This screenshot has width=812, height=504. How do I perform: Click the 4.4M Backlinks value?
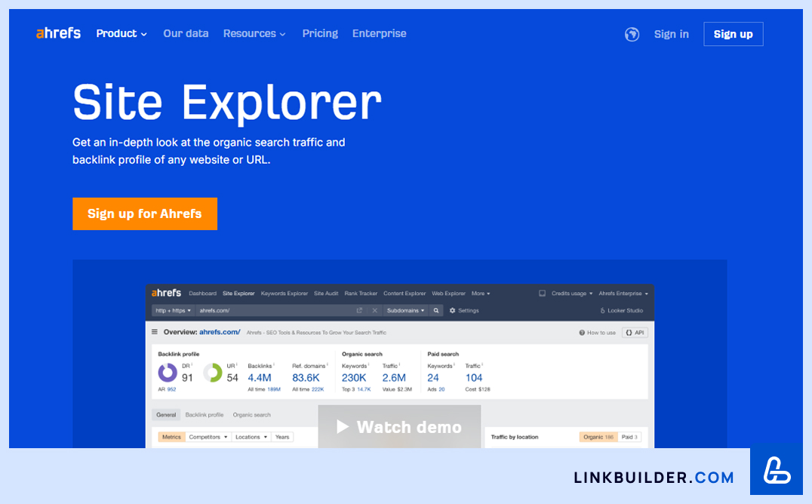coord(260,377)
